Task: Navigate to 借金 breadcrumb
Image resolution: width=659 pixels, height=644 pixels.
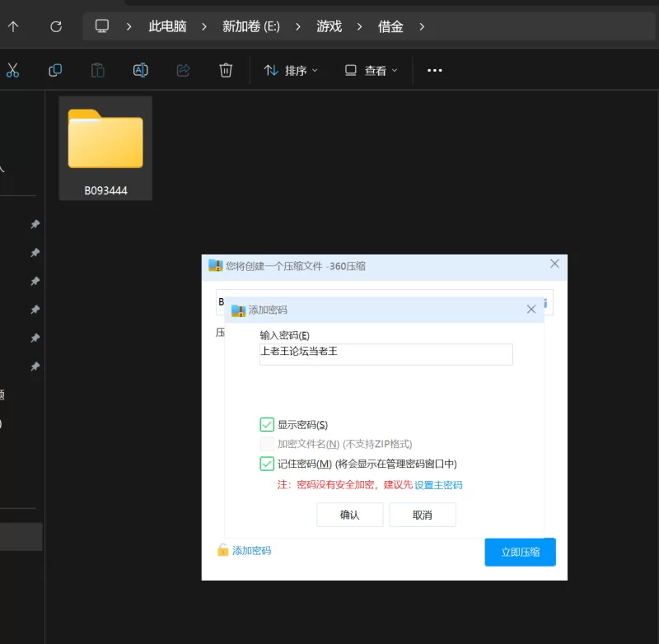Action: click(x=390, y=26)
